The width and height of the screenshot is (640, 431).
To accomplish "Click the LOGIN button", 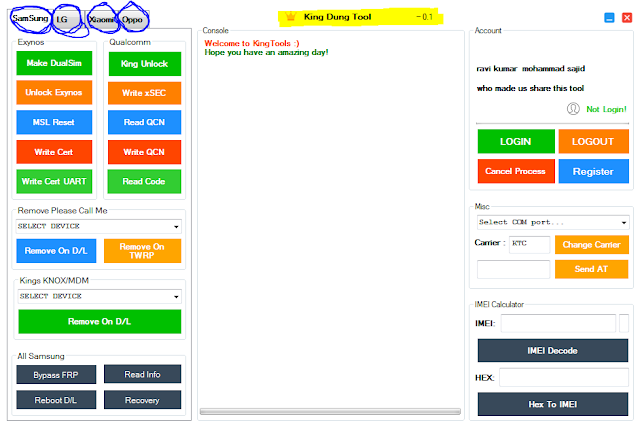I will click(516, 142).
